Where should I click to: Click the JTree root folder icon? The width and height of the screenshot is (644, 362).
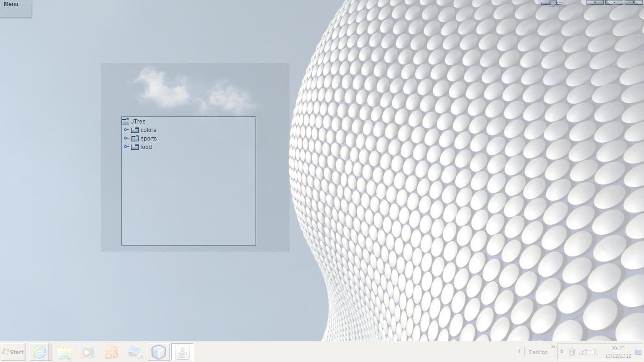[125, 121]
